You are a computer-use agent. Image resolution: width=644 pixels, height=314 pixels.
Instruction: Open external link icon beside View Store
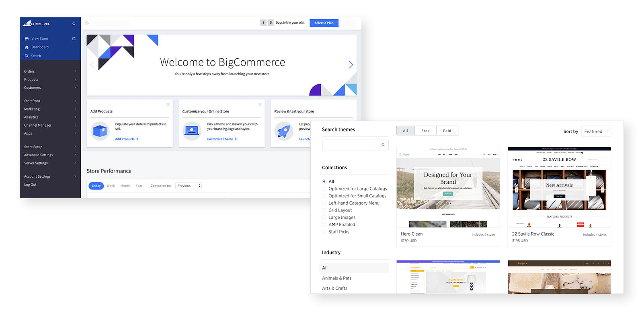pos(74,39)
